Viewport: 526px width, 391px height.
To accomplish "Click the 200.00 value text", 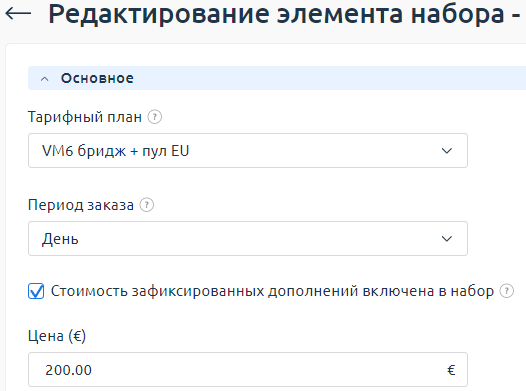I will [x=68, y=370].
